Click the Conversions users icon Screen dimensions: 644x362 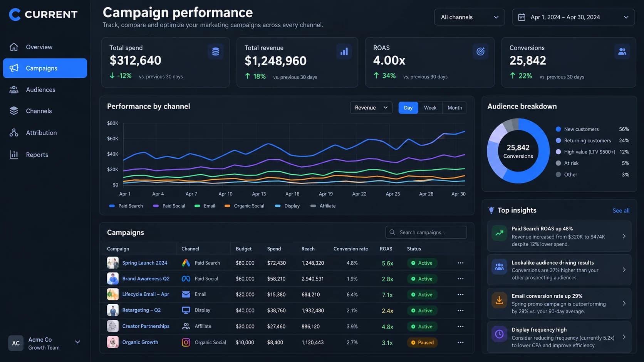click(622, 52)
